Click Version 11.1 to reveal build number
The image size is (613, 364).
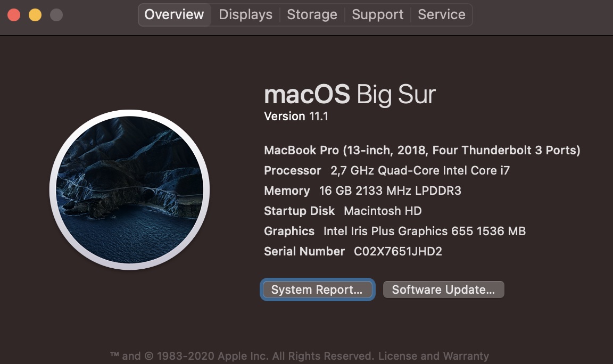click(296, 117)
